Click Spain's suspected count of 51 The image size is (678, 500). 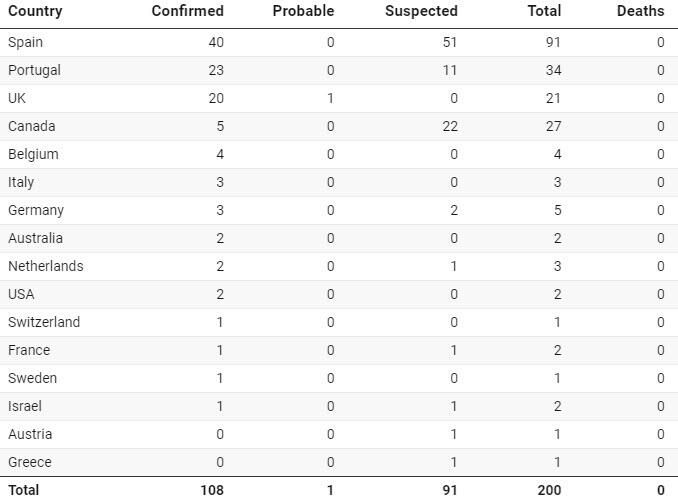449,42
